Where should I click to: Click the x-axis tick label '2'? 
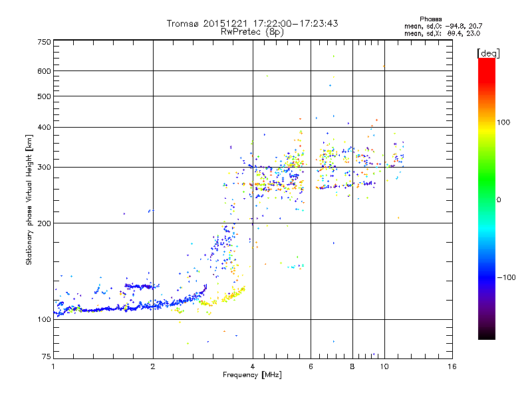(x=153, y=366)
